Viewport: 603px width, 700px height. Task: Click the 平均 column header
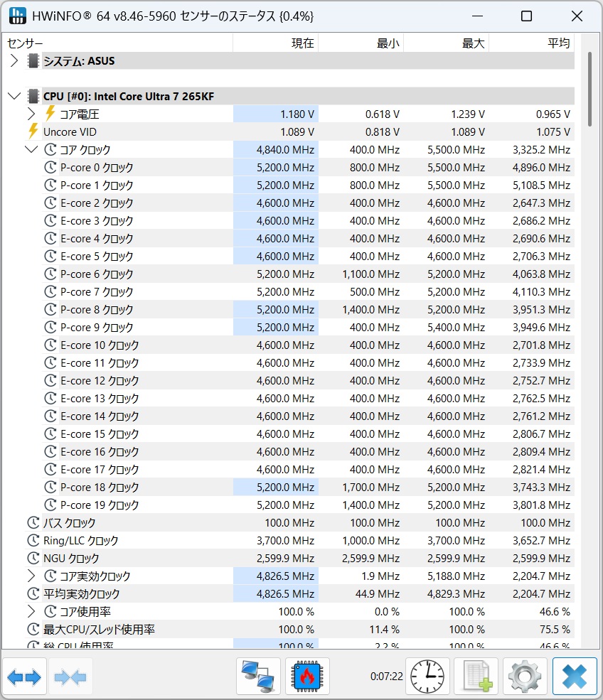point(531,43)
